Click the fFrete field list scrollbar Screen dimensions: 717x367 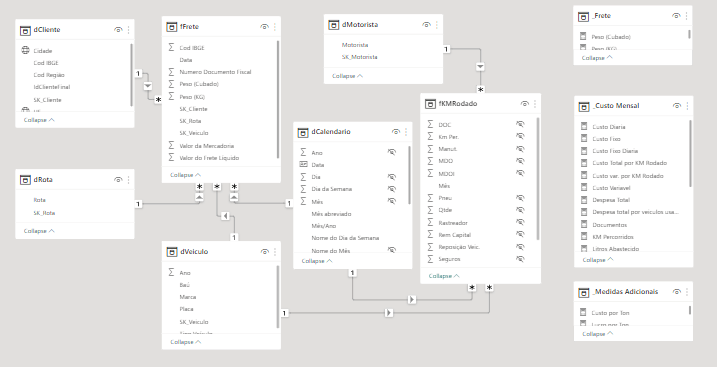coord(278,100)
